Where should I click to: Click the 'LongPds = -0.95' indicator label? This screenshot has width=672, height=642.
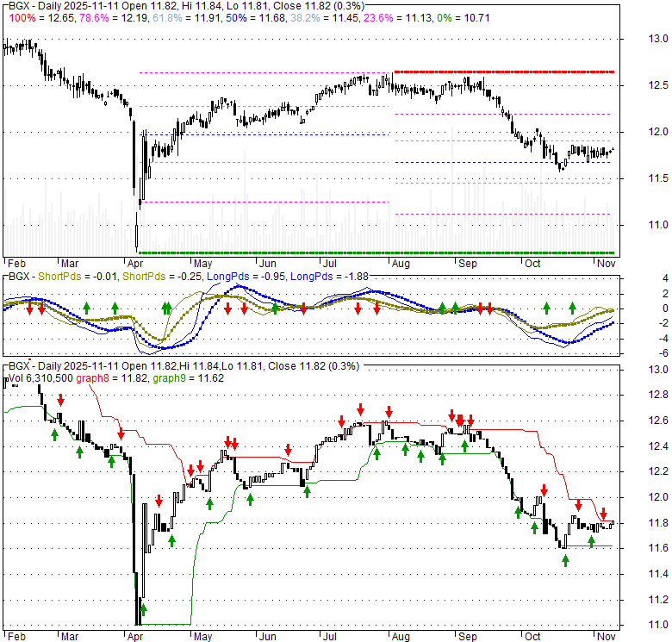(246, 277)
